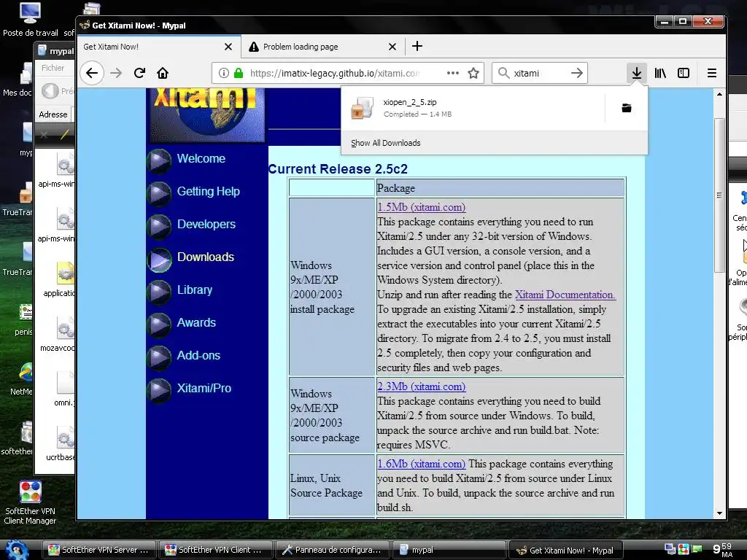Open a new tab with plus button
Viewport: 747px width, 560px height.
click(x=417, y=46)
